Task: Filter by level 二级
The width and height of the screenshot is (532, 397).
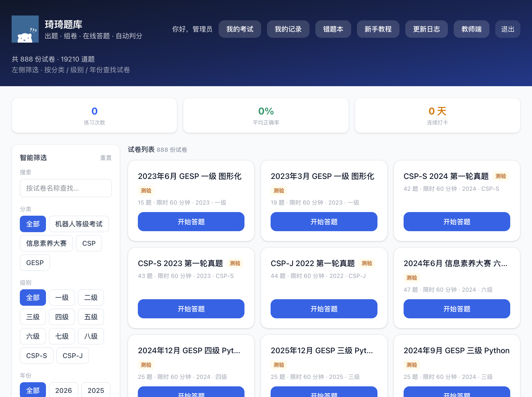Action: pyautogui.click(x=91, y=298)
